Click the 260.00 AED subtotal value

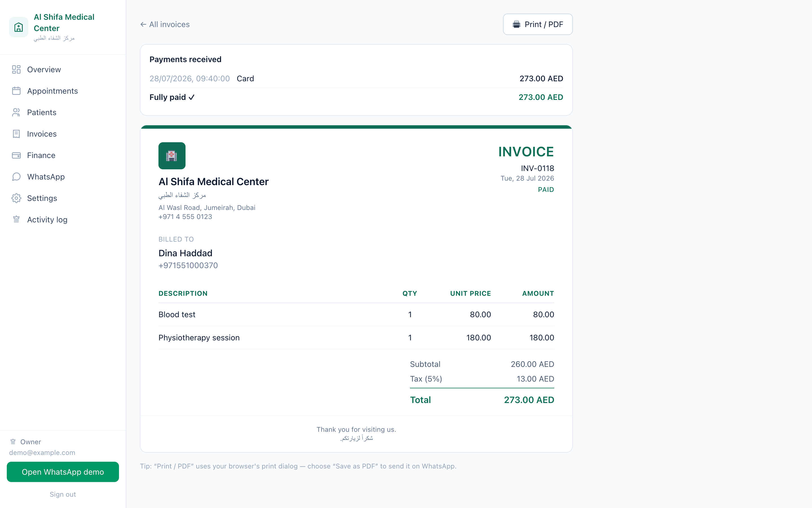point(532,364)
